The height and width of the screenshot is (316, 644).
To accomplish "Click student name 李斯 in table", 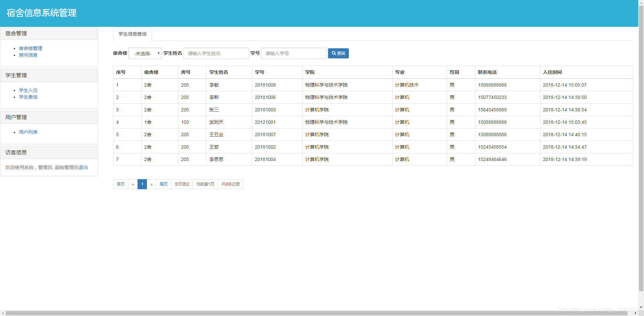I will [x=214, y=97].
